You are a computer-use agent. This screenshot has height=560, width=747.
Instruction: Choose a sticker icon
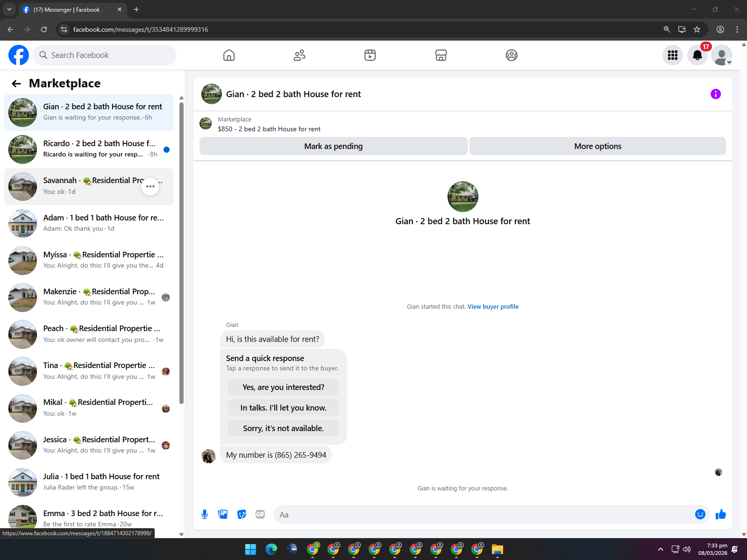coord(242,514)
